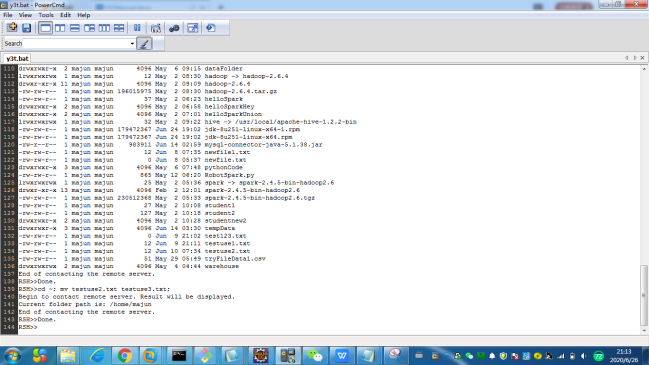Open Internet Explorer from taskbar
This screenshot has height=365, width=649.
(97, 355)
